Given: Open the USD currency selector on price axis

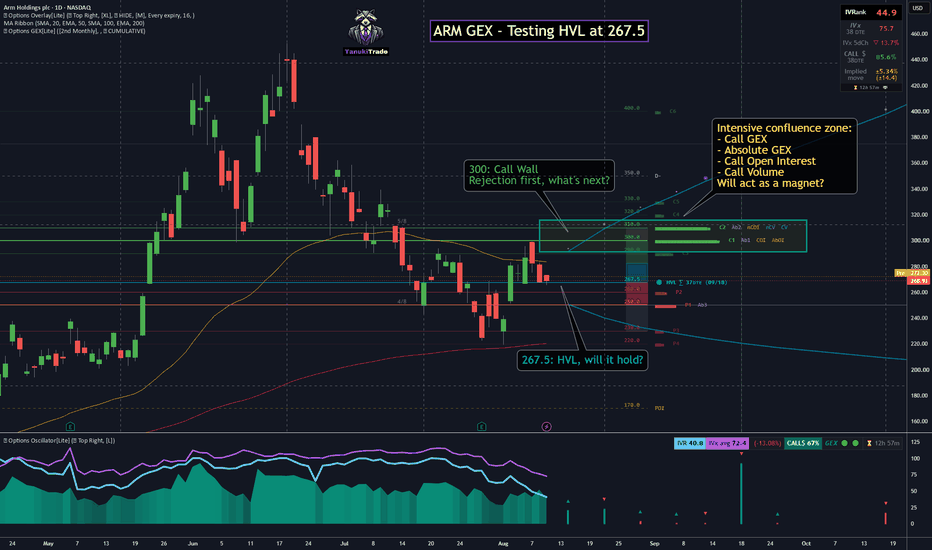Looking at the screenshot, I should coord(918,8).
